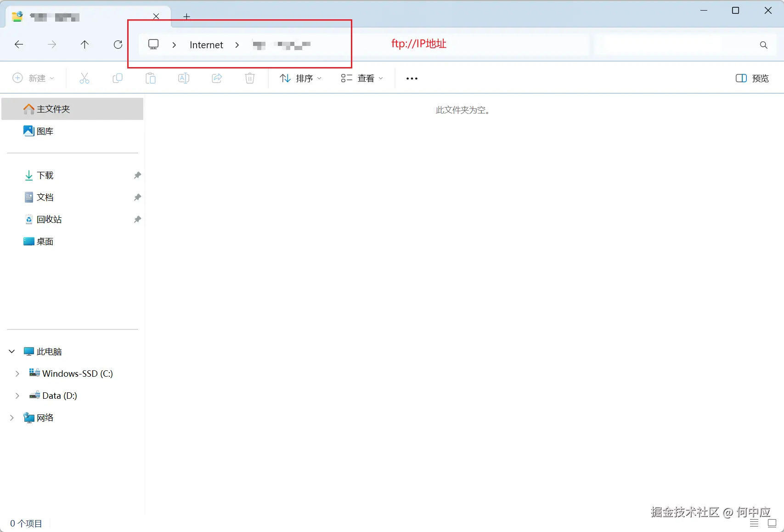The image size is (784, 532).
Task: Select Internet in the address breadcrumb
Action: (206, 45)
